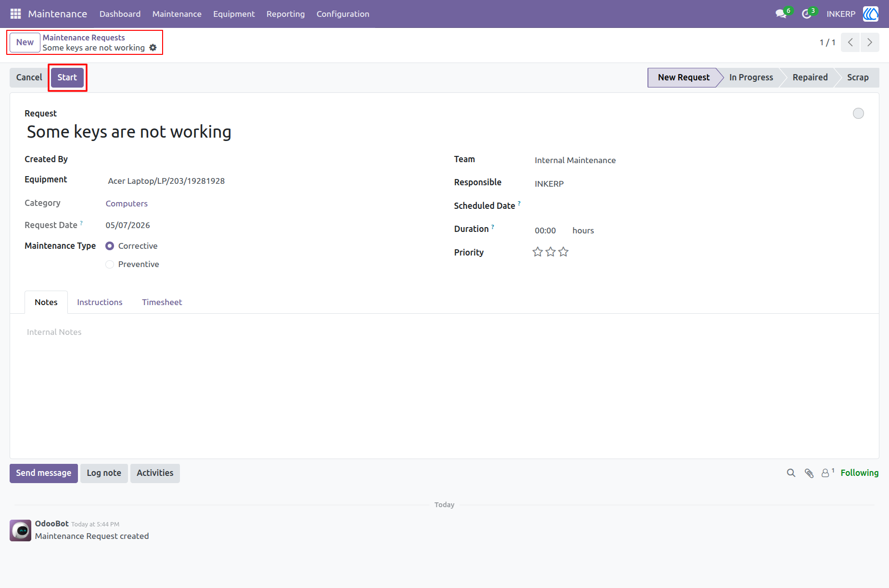Select Preventive maintenance type
Screen dimensions: 889x588
pyautogui.click(x=110, y=264)
